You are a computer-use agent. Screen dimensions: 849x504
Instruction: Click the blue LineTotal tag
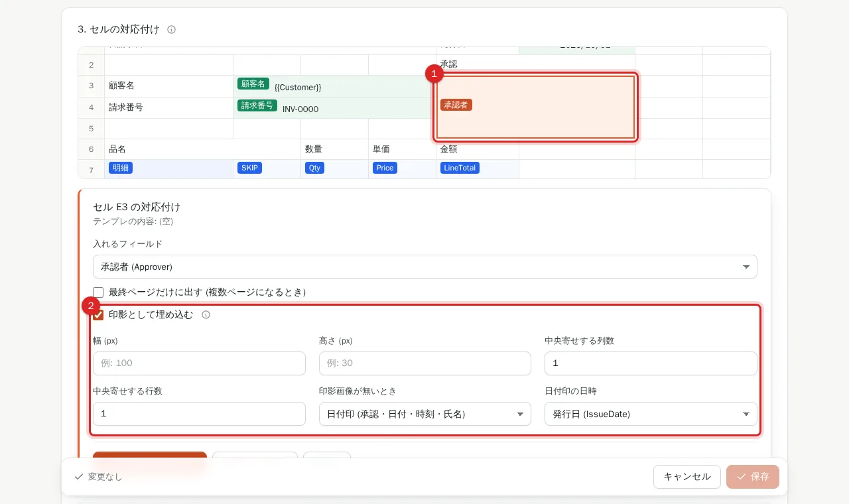pos(460,168)
